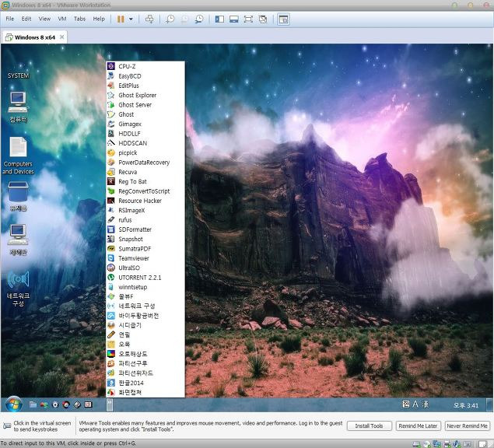The height and width of the screenshot is (448, 494).
Task: Open the Edit menu
Action: [26, 19]
